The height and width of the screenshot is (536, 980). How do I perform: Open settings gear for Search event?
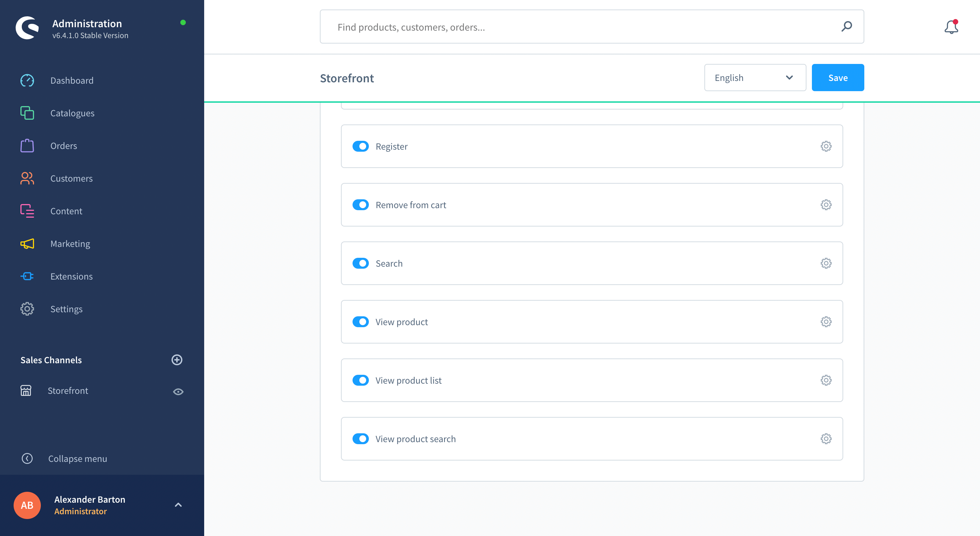pyautogui.click(x=826, y=264)
